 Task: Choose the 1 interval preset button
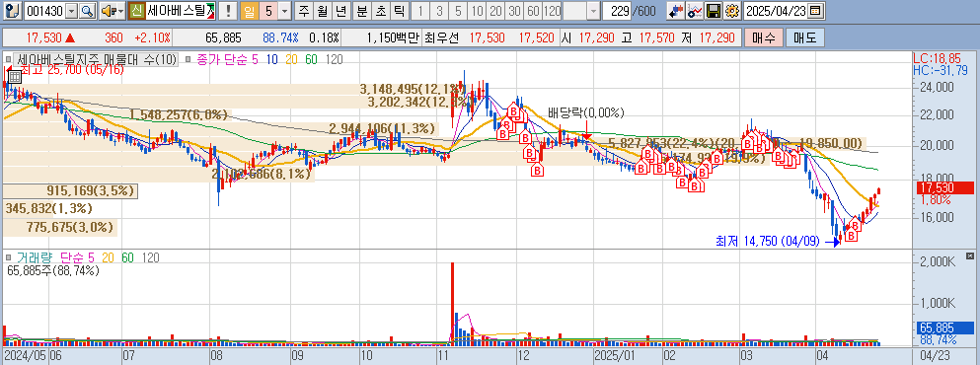420,11
